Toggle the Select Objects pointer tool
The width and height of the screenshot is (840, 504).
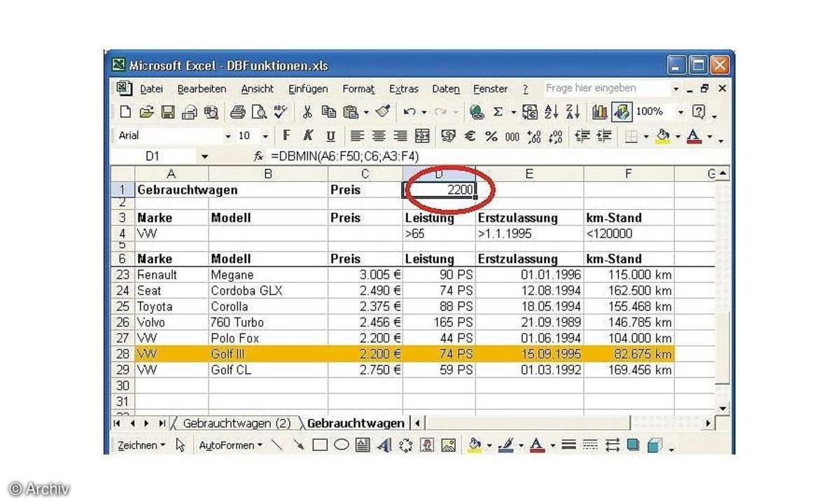point(181,445)
